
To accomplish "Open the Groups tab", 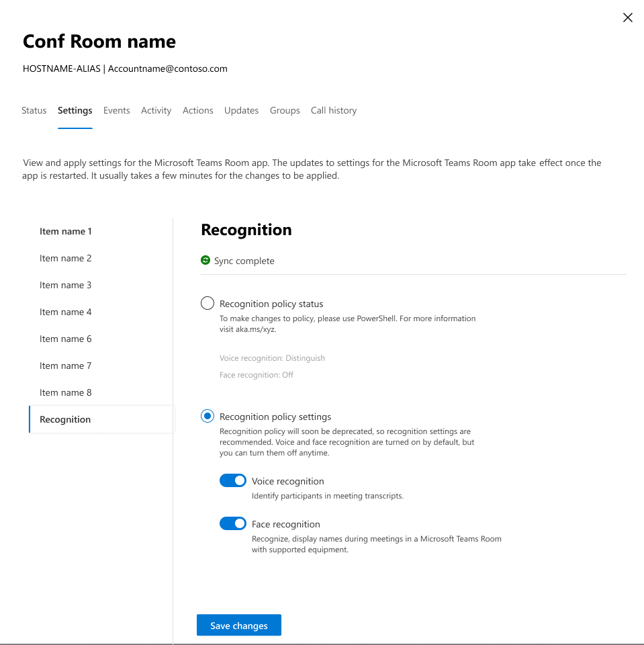I will pyautogui.click(x=285, y=110).
